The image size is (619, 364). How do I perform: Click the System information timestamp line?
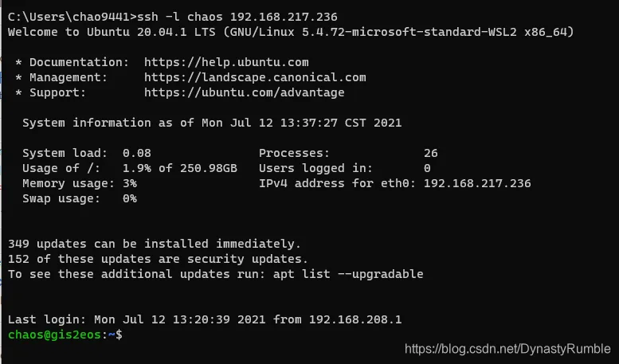tap(212, 123)
